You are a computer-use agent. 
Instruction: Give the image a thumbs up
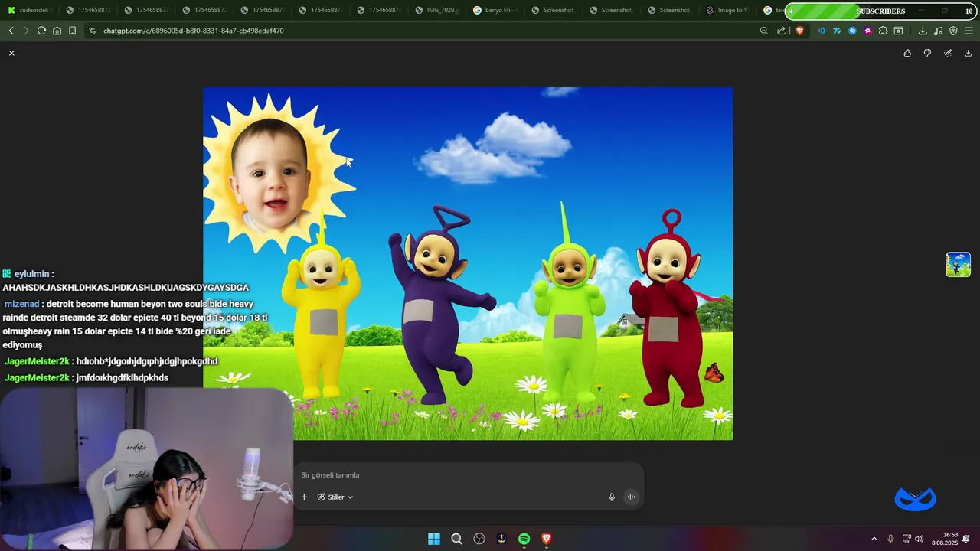(907, 53)
